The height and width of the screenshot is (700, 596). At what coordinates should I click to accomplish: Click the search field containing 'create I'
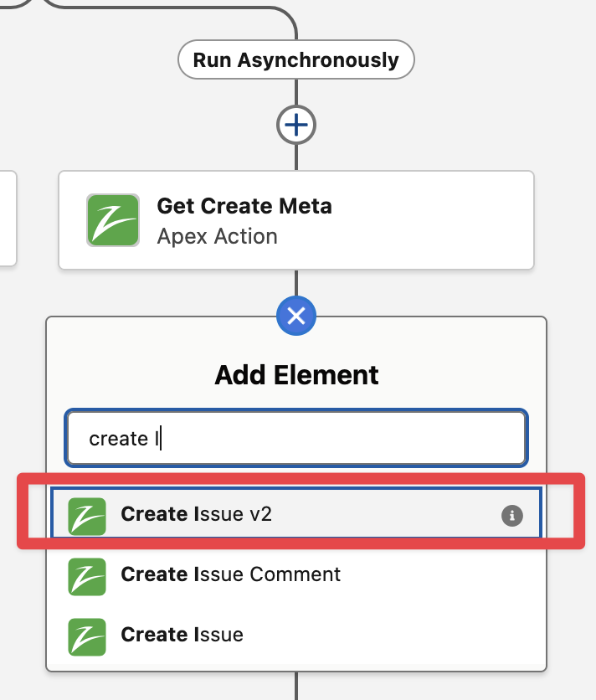click(296, 438)
